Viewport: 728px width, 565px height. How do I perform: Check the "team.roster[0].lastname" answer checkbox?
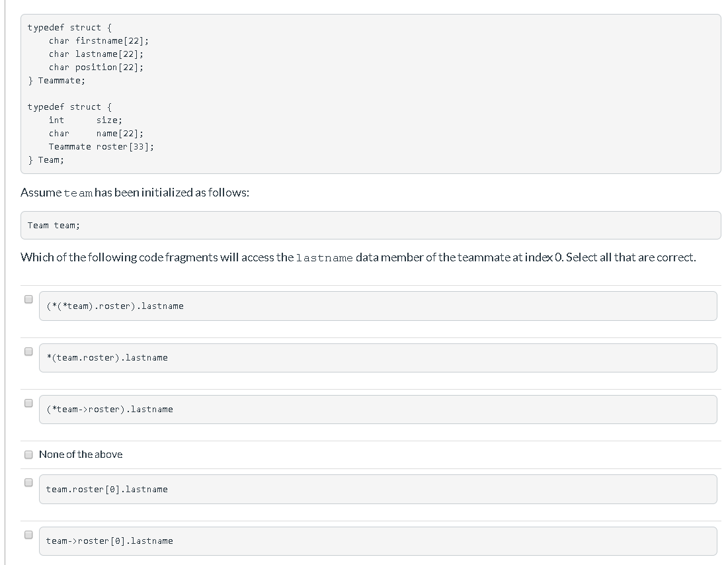pyautogui.click(x=28, y=482)
